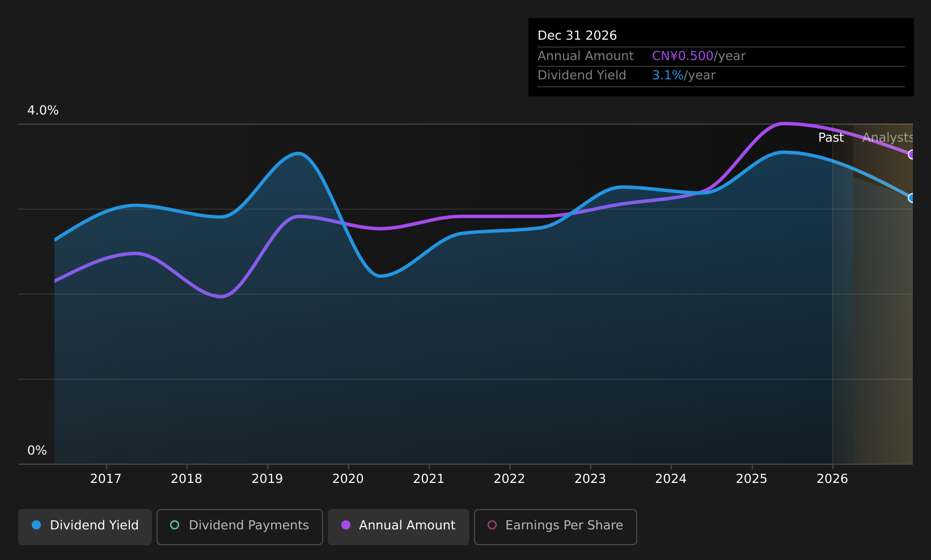Click the peak of the purple Annual Amount curve
Image resolution: width=931 pixels, height=560 pixels.
[785, 123]
